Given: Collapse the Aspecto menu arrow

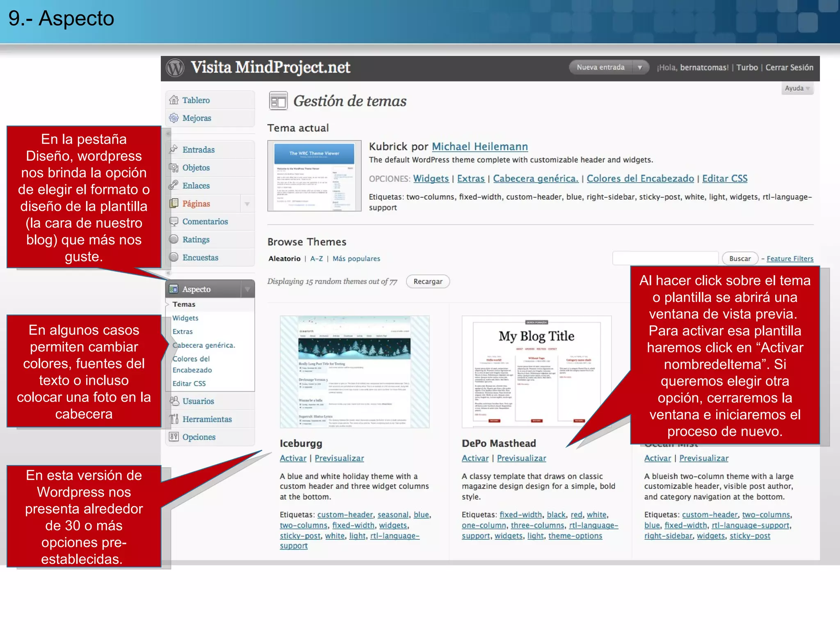Looking at the screenshot, I should [247, 289].
